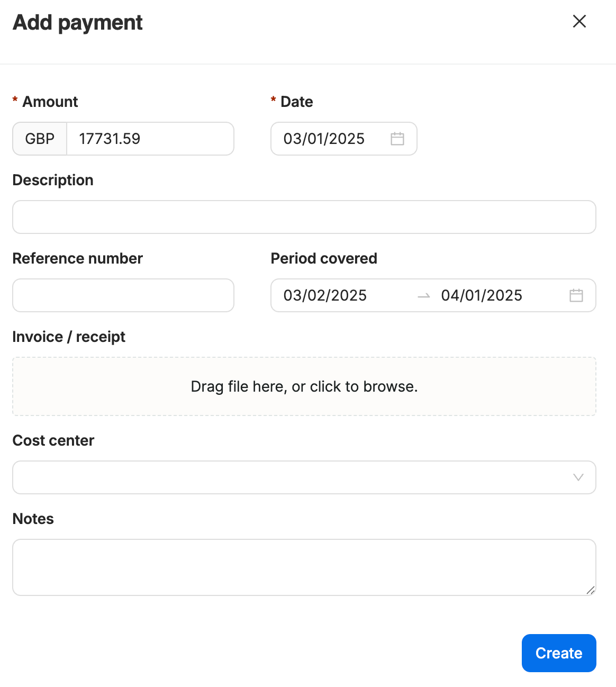Browse for an invoice file to upload

(x=304, y=386)
